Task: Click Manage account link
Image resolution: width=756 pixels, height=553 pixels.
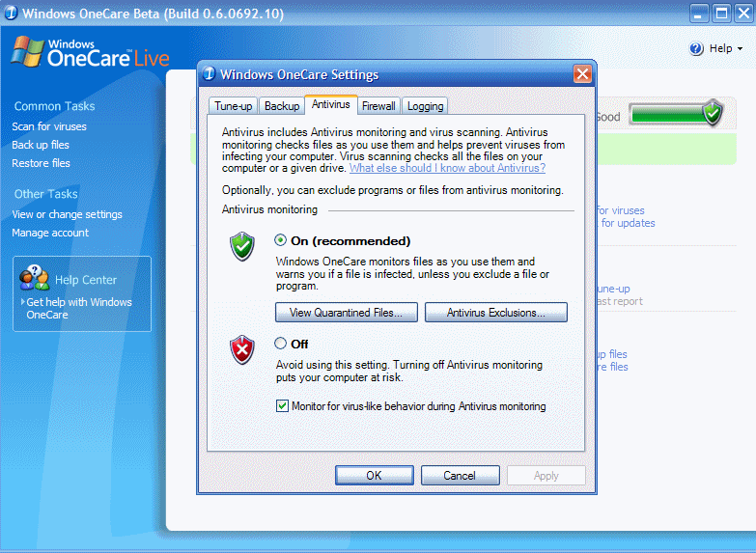Action: coord(50,233)
